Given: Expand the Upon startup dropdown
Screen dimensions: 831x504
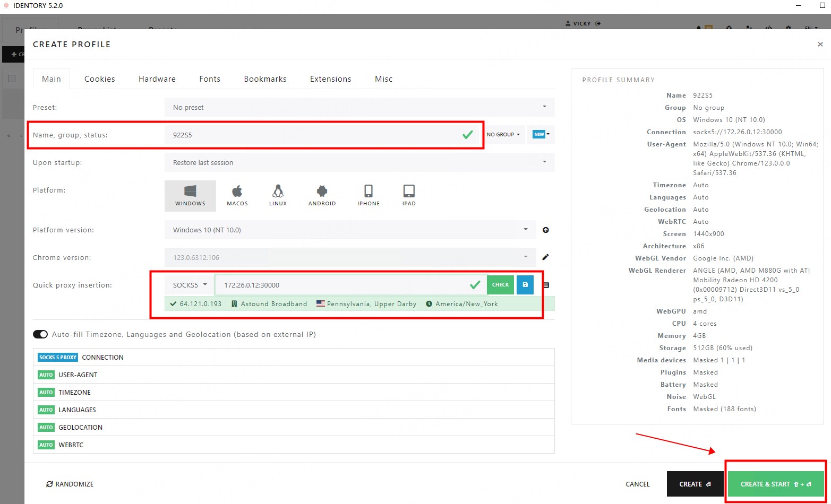Looking at the screenshot, I should 359,162.
